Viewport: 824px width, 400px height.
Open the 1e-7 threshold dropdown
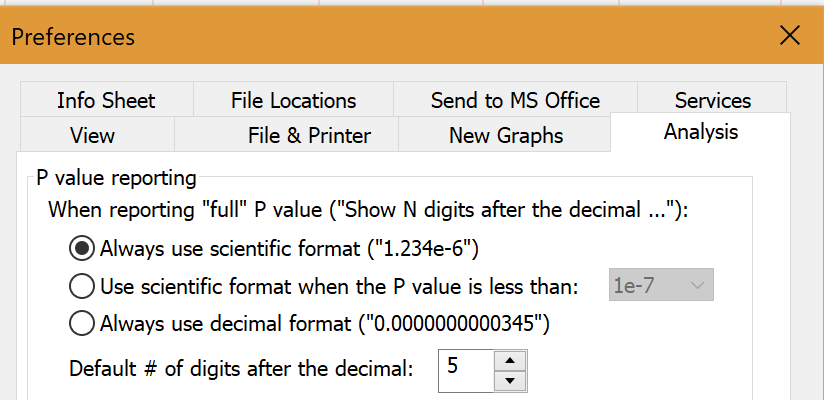[x=660, y=287]
